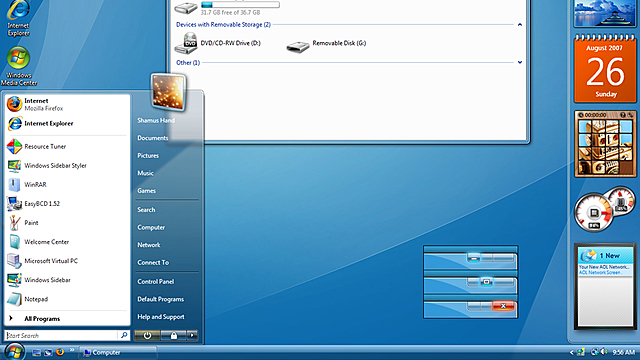Open Computer from the Start menu

[151, 227]
